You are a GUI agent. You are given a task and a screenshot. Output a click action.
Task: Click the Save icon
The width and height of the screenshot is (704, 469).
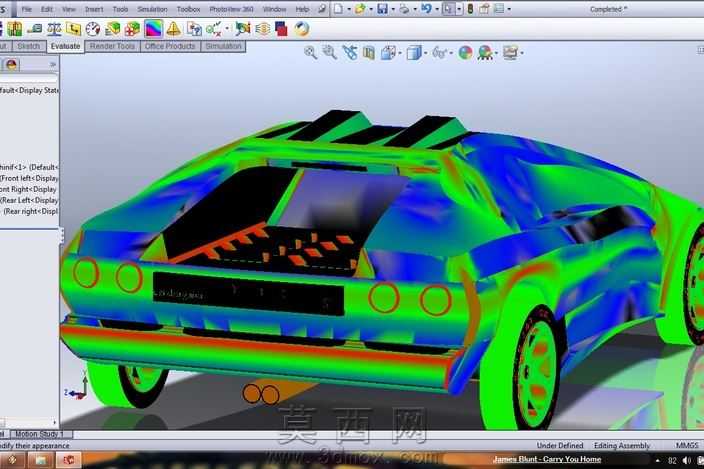point(382,9)
